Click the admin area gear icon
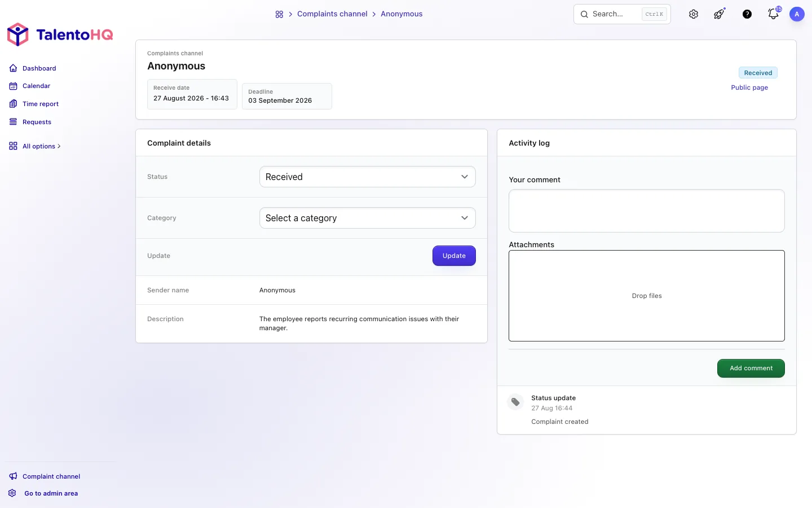 pyautogui.click(x=12, y=493)
